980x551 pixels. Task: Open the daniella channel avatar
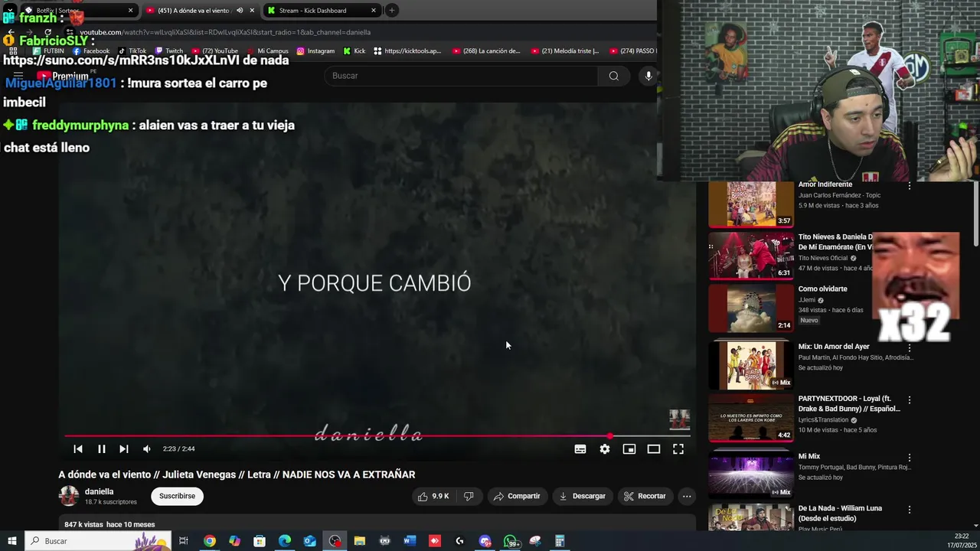(x=69, y=496)
